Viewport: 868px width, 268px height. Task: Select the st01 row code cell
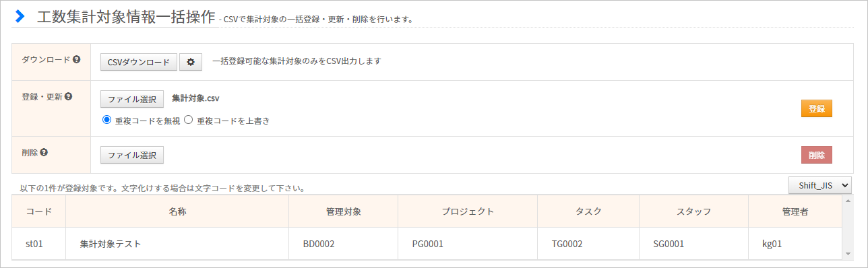click(39, 244)
